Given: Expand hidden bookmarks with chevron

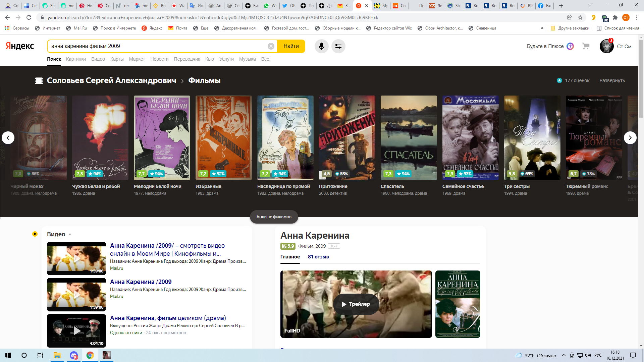Looking at the screenshot, I should (542, 28).
